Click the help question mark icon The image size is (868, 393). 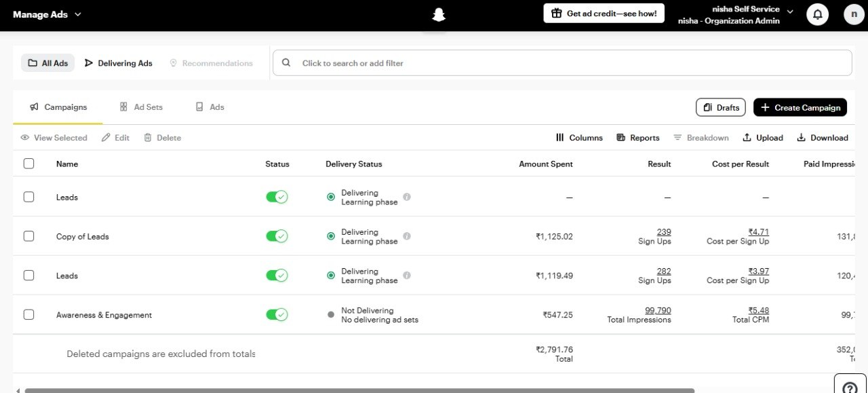point(850,388)
